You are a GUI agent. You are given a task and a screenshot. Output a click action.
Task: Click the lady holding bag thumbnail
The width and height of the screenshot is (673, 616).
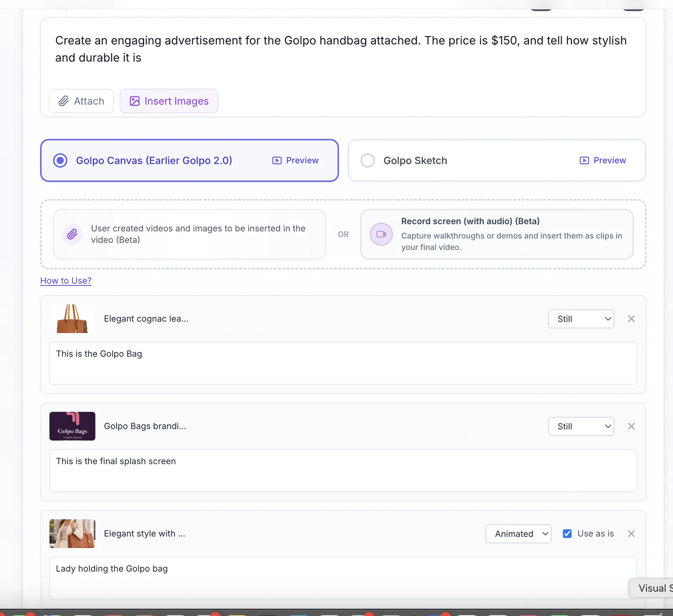coord(72,534)
